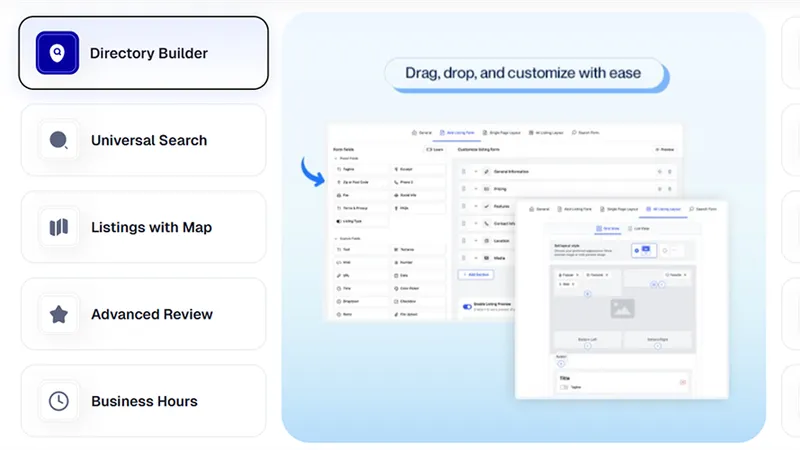Click the red delete icon in Title card
The height and width of the screenshot is (450, 800).
click(683, 382)
